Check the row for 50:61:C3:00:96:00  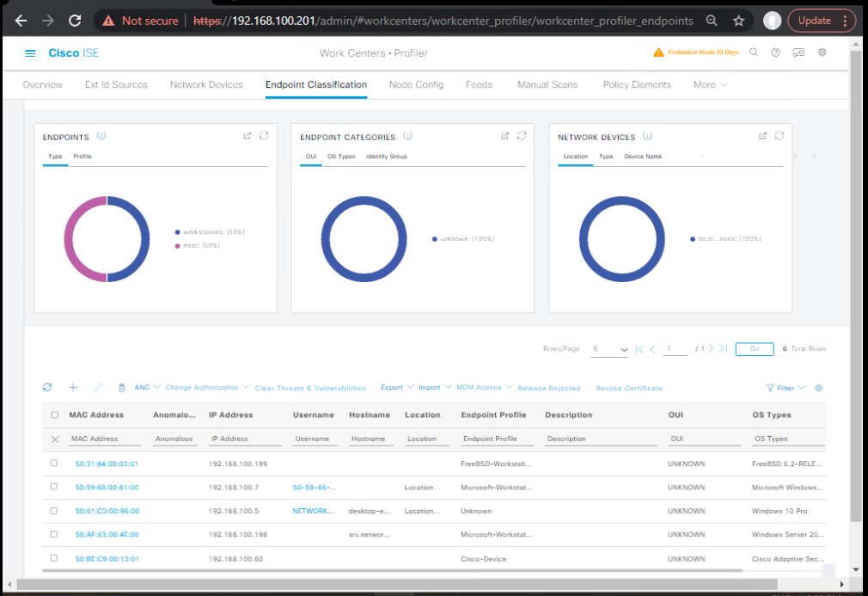[x=53, y=511]
